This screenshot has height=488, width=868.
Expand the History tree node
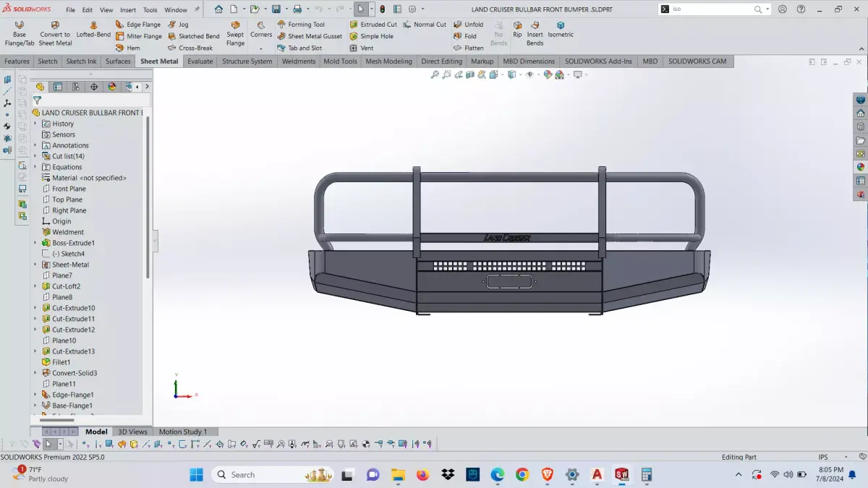pyautogui.click(x=35, y=124)
